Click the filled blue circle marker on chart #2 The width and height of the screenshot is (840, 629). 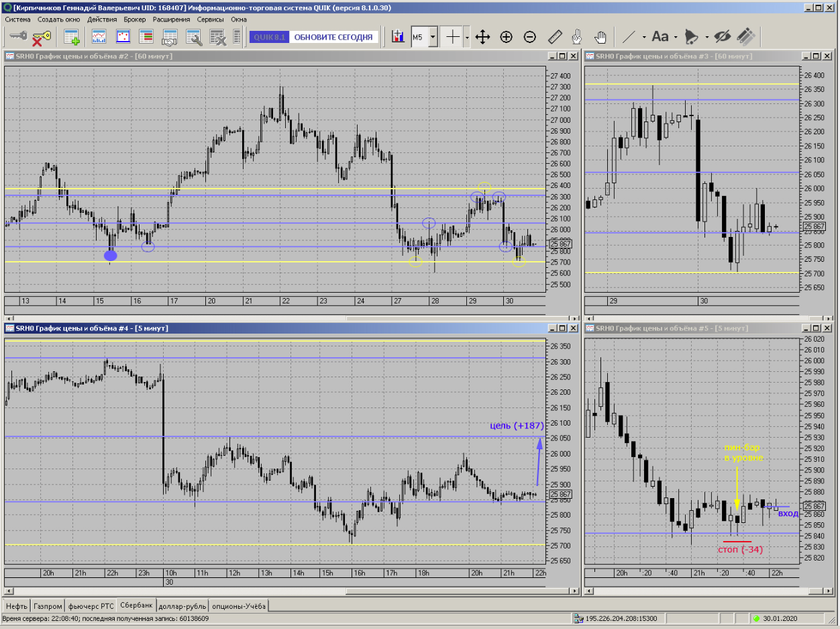pos(111,255)
